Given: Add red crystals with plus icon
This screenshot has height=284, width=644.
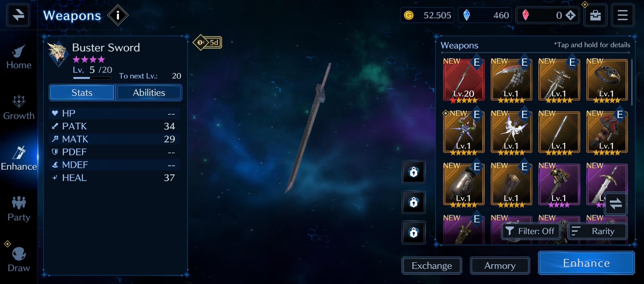Looking at the screenshot, I should (x=571, y=15).
